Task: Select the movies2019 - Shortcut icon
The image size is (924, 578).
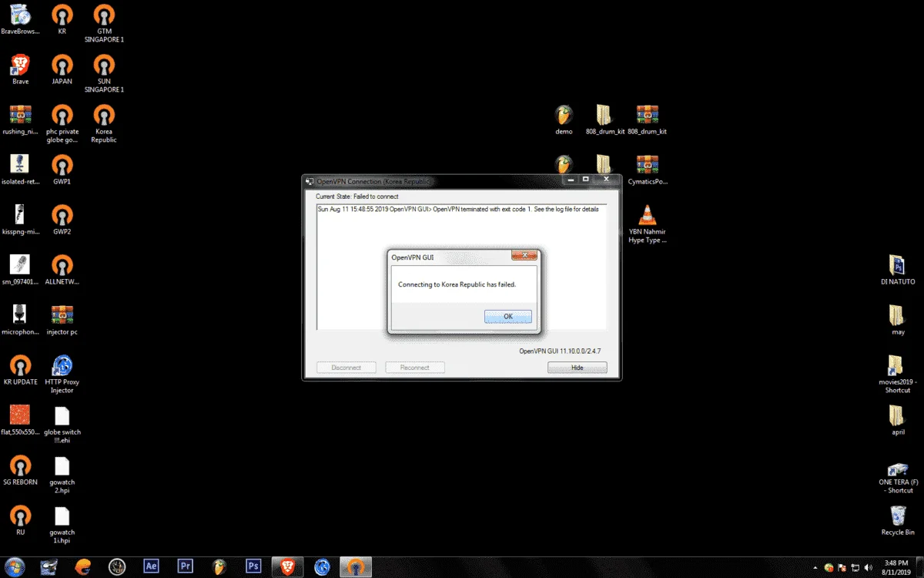Action: coord(897,374)
